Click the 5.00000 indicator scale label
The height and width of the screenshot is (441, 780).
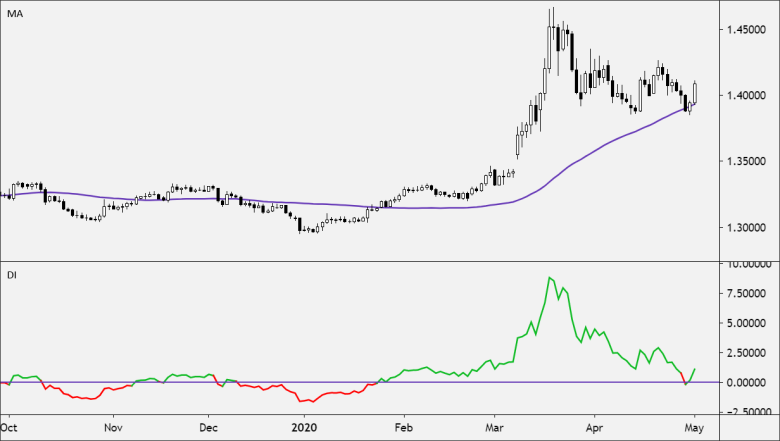click(746, 323)
